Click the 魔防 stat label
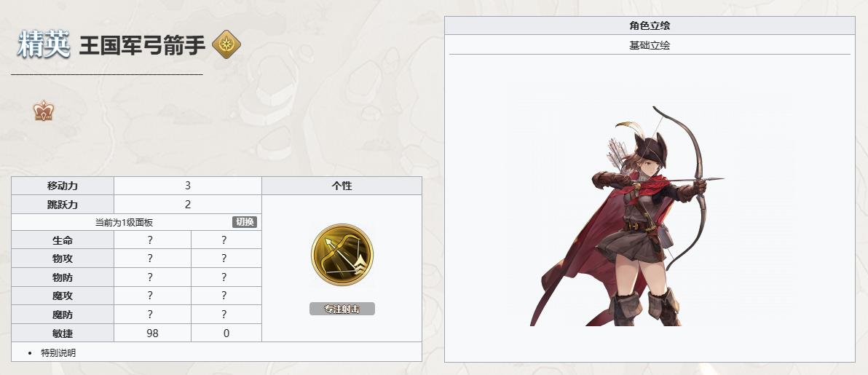The width and height of the screenshot is (868, 375). 63,315
